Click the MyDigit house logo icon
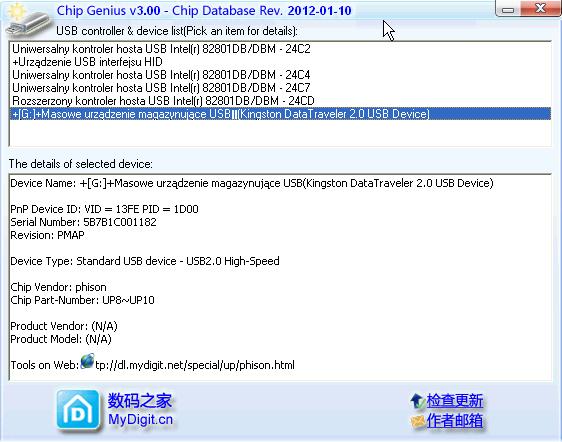562x442 pixels. click(x=78, y=410)
